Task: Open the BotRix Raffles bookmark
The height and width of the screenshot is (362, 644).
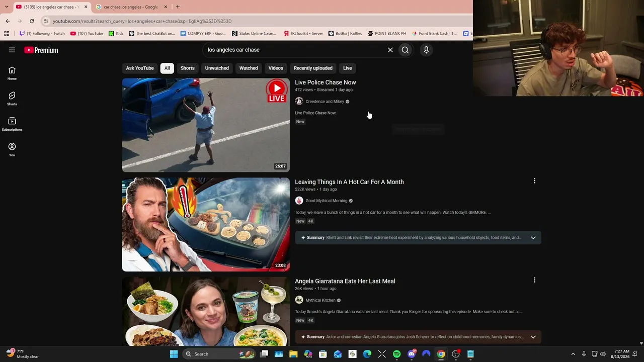Action: click(x=345, y=34)
